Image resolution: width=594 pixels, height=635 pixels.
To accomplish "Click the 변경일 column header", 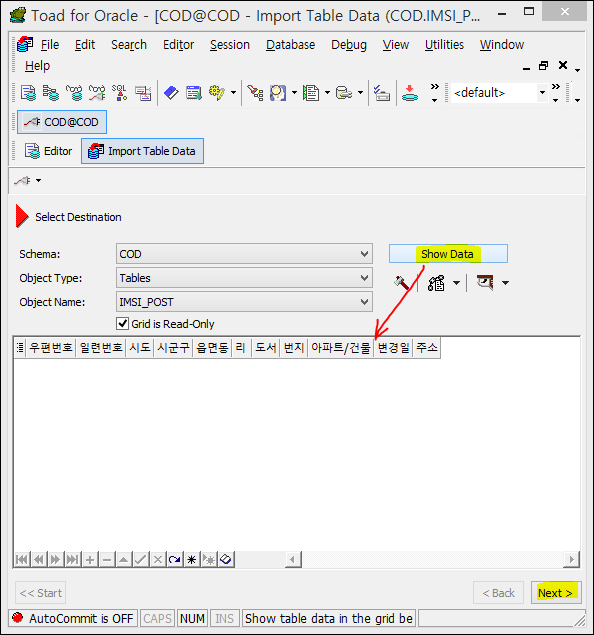I will (x=393, y=347).
